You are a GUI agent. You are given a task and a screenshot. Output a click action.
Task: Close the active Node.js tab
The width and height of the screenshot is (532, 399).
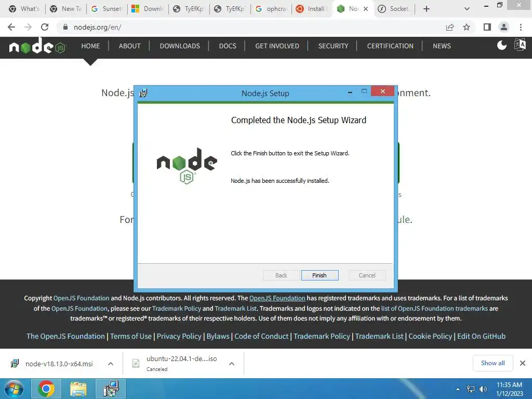click(366, 9)
